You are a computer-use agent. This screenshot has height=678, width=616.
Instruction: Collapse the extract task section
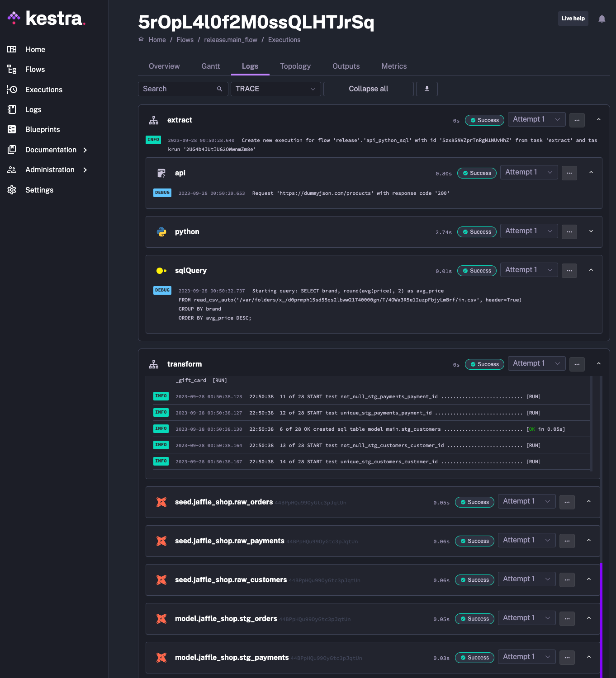tap(598, 120)
